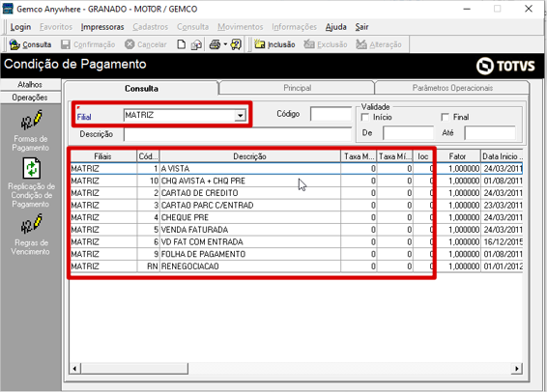Select the Consulta tab

(141, 89)
